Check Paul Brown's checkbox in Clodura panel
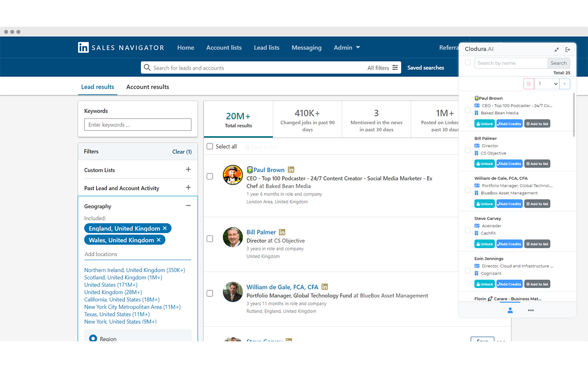 [468, 110]
